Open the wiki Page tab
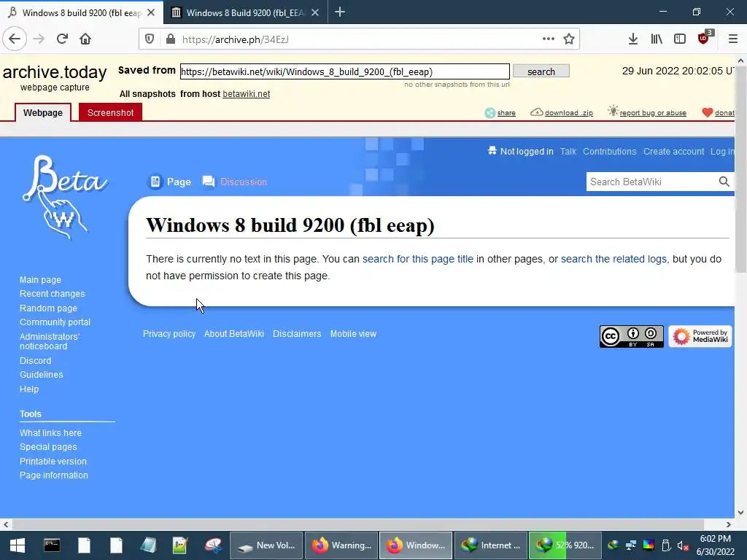The image size is (747, 560). click(x=170, y=182)
